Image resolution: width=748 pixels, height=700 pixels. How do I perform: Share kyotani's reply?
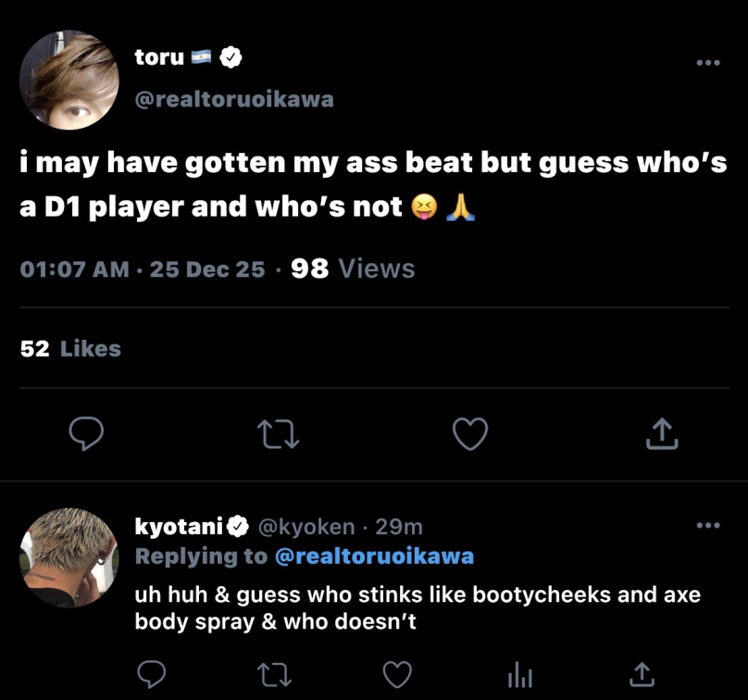[642, 674]
